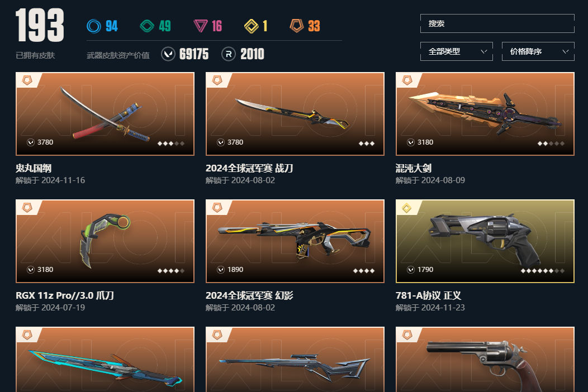Click the level diamonds on 混沌大剑 card
The width and height of the screenshot is (588, 392).
point(551,144)
